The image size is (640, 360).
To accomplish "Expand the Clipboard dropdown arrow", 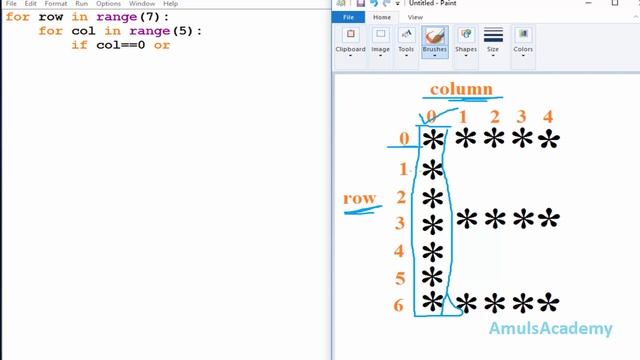I will [x=350, y=56].
